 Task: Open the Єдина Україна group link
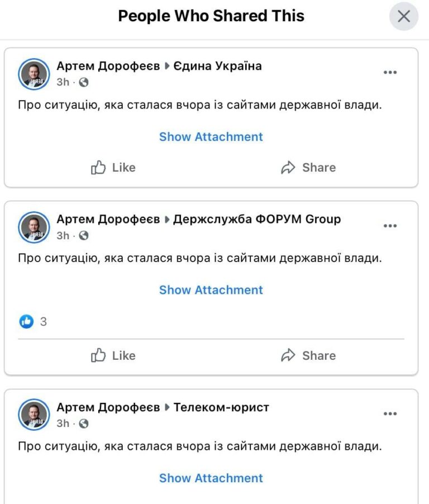point(217,66)
